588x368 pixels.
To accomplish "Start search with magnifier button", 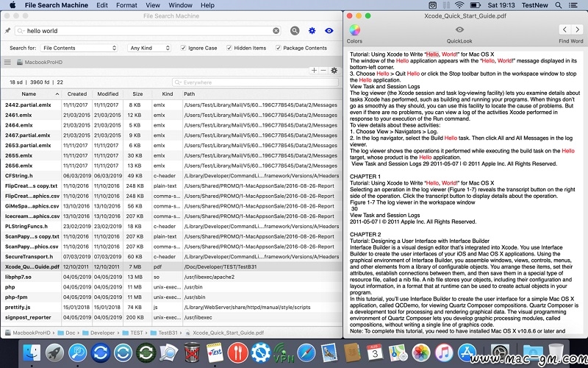I will point(295,31).
